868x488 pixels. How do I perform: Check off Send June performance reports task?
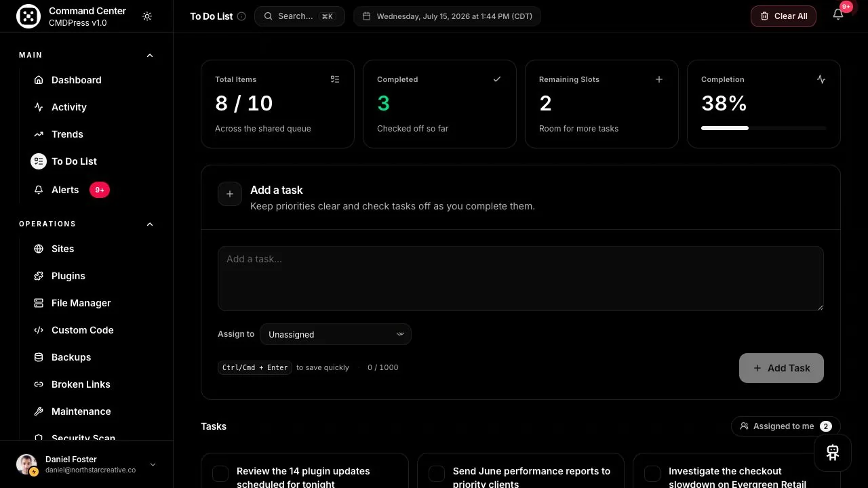(x=437, y=474)
